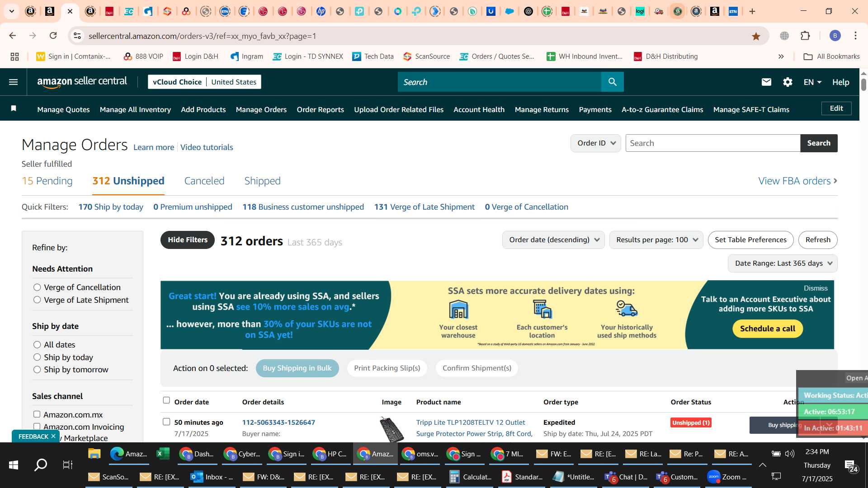Viewport: 868px width, 488px height.
Task: Check the select-all orders header checkbox
Action: (x=166, y=400)
